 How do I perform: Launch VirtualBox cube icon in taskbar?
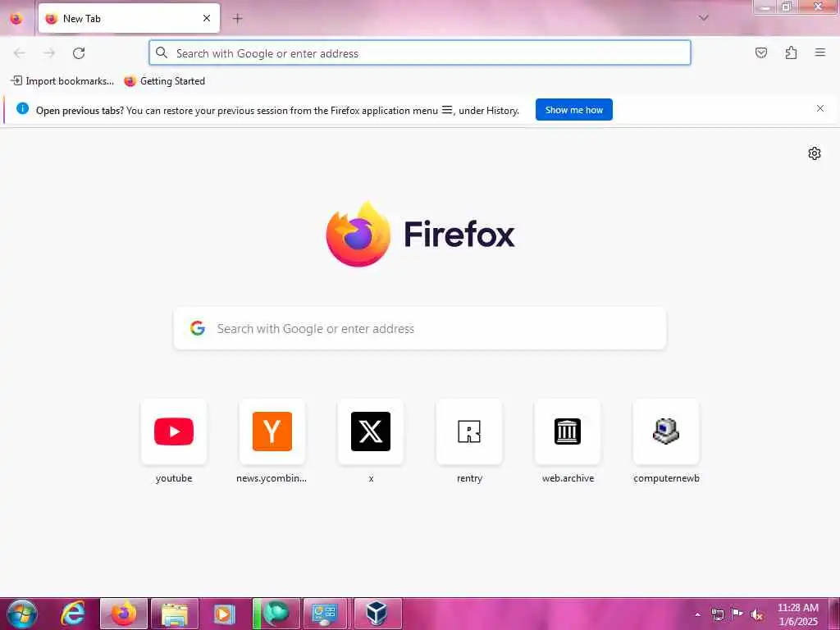point(377,614)
